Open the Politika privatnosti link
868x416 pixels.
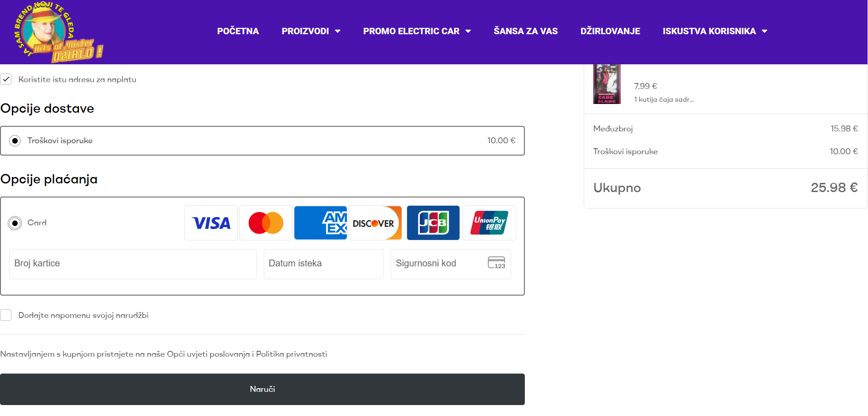coord(292,354)
